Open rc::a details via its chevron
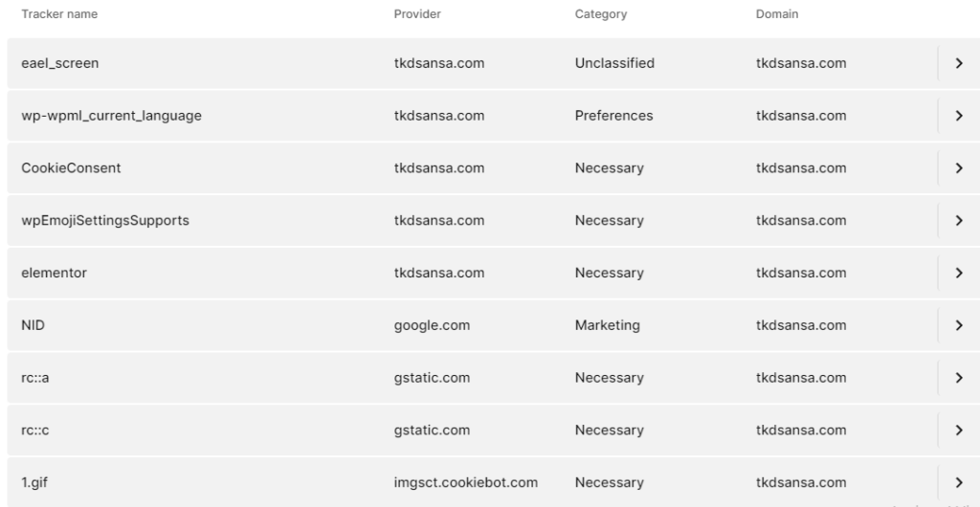Image resolution: width=980 pixels, height=507 pixels. (x=959, y=378)
